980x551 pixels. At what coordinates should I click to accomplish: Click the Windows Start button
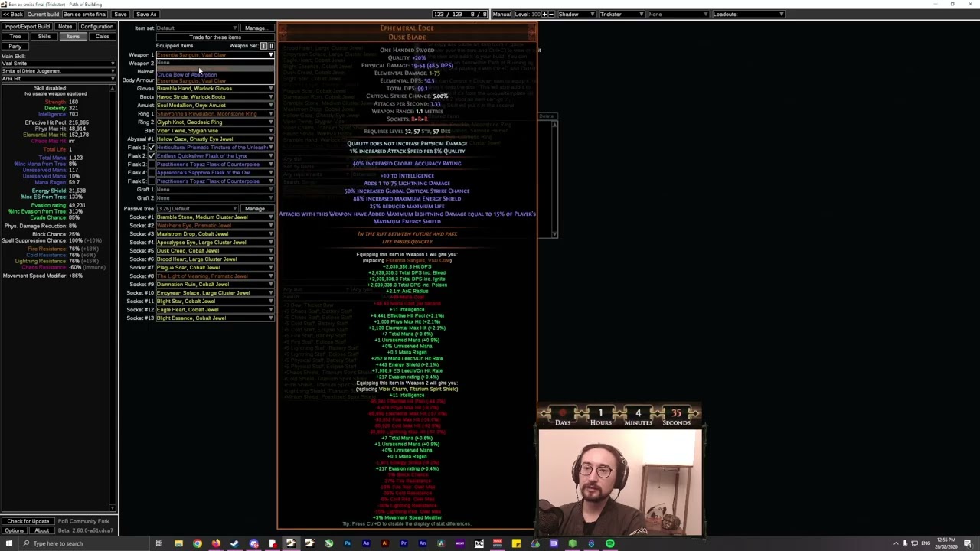pyautogui.click(x=9, y=543)
